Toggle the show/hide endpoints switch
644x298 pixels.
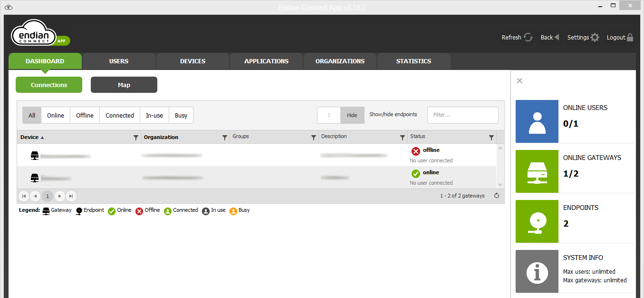[341, 115]
